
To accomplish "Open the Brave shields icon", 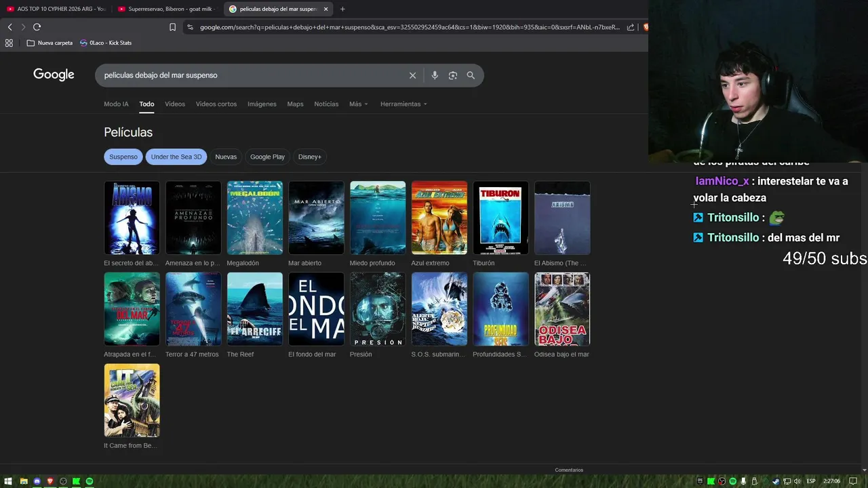I will point(645,27).
